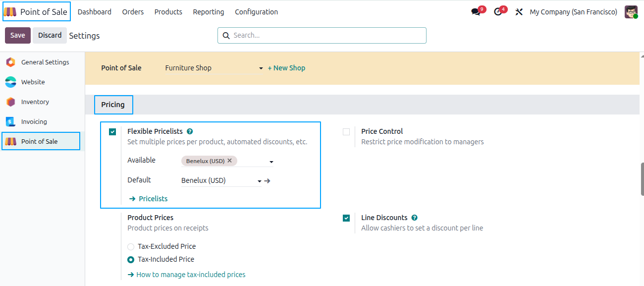
Task: Select the Tax-Included Price radio button
Action: point(131,260)
